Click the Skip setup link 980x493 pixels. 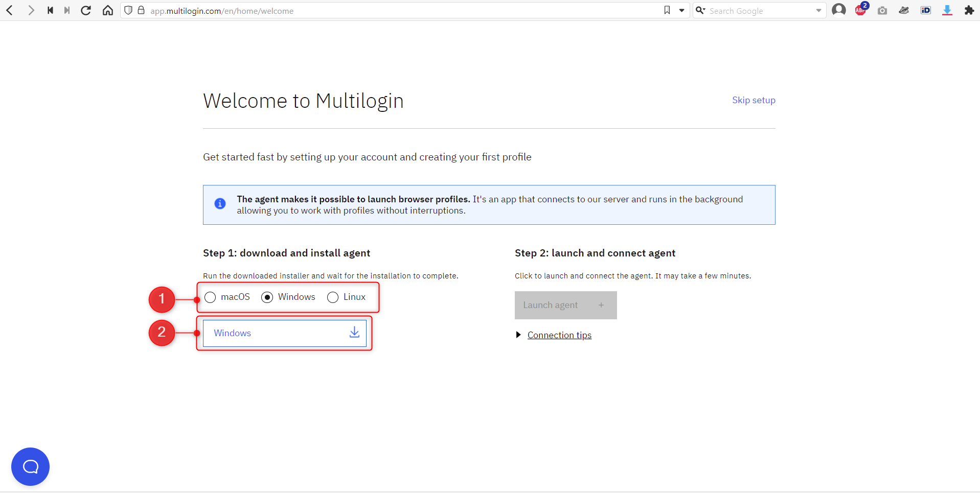coord(754,100)
